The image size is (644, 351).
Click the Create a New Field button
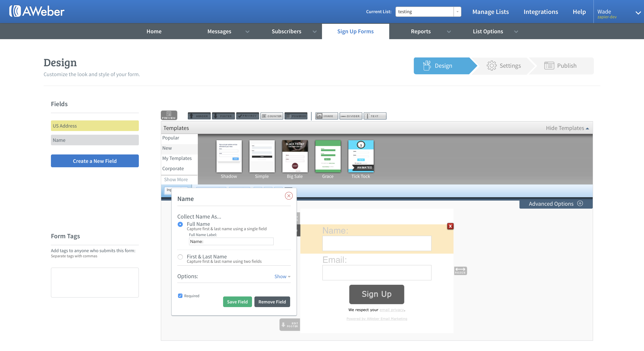coord(95,161)
